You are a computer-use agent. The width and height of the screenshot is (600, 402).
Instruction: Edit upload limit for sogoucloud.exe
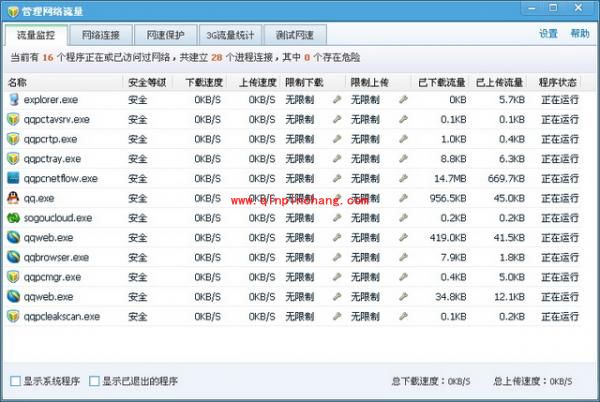pos(403,218)
